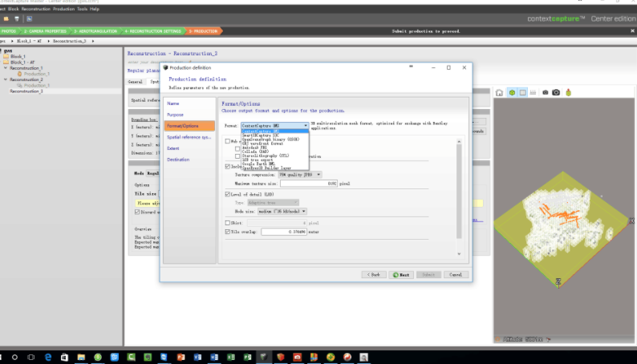Click the green-yellow marker icon in viewer toolbar
This screenshot has width=637, height=364.
coord(568,92)
